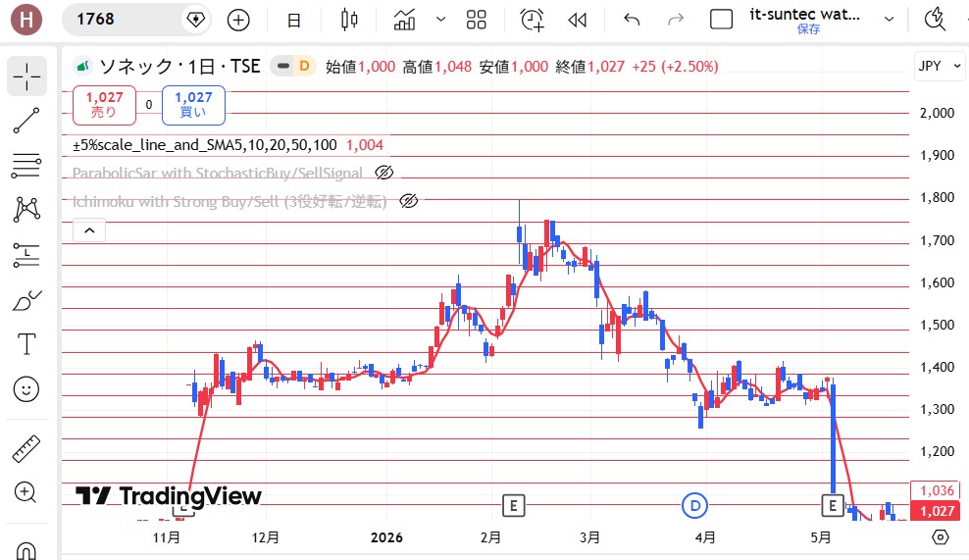
Task: Click the 1,027 sell button
Action: pos(104,105)
